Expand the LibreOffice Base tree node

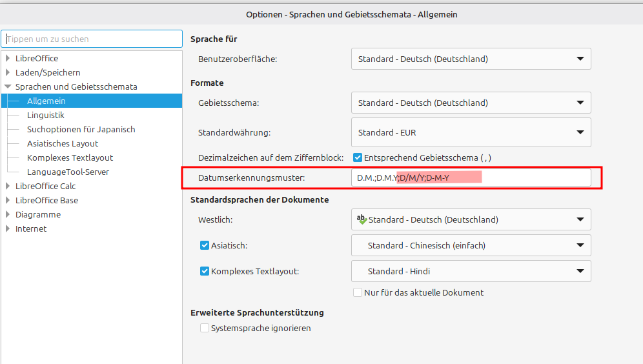[8, 200]
